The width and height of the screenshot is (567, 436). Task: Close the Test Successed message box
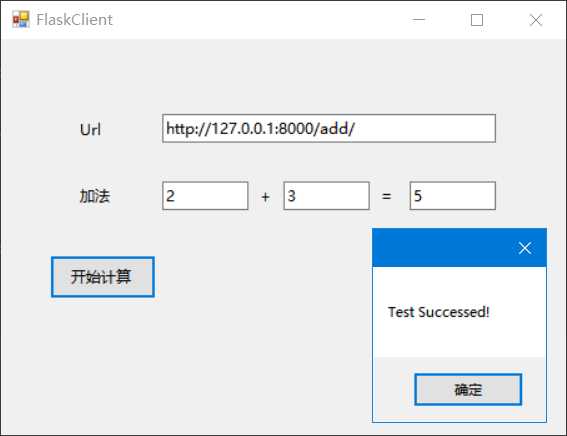click(524, 248)
